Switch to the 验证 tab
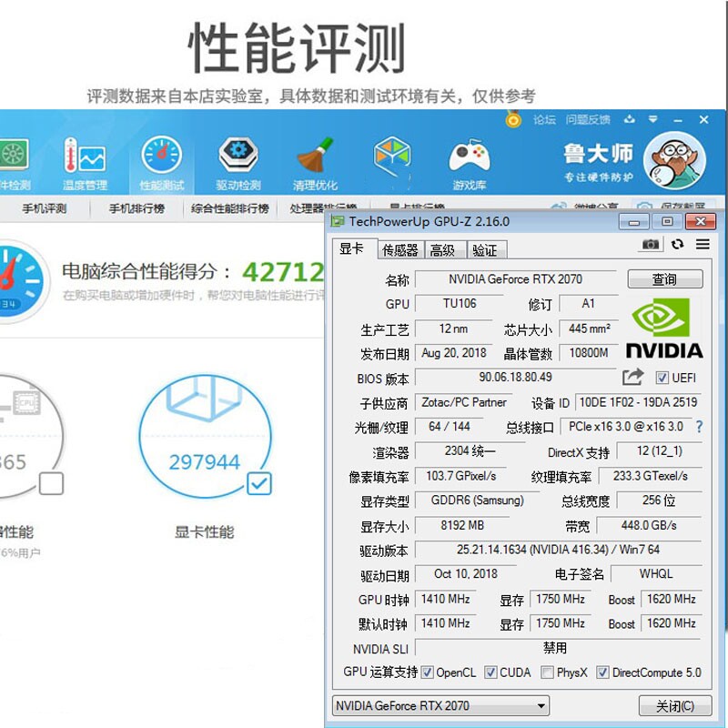The image size is (728, 728). tap(485, 250)
